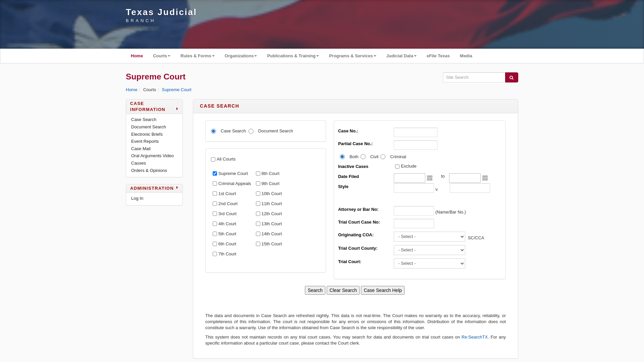Image resolution: width=644 pixels, height=362 pixels.
Task: Open the Re:SearchTX link
Action: tap(475, 337)
